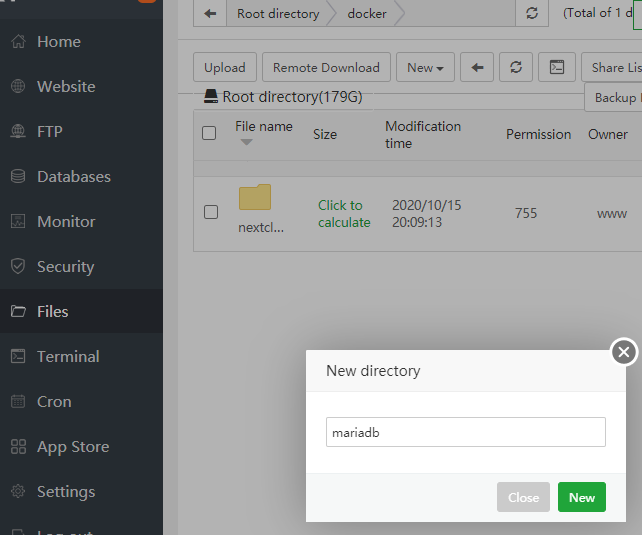Click the toolbar back arrow button
This screenshot has width=642, height=535.
pos(477,68)
